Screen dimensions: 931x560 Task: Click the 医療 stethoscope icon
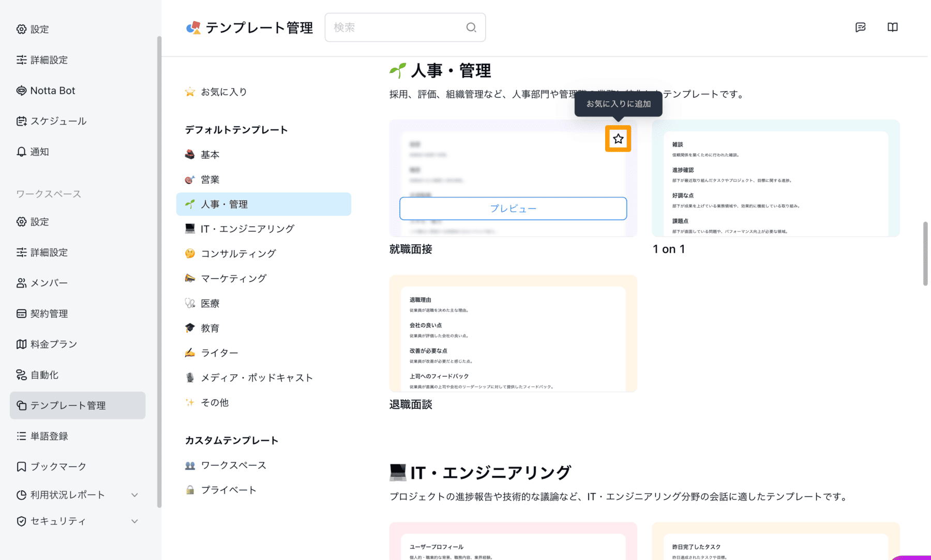pos(190,304)
